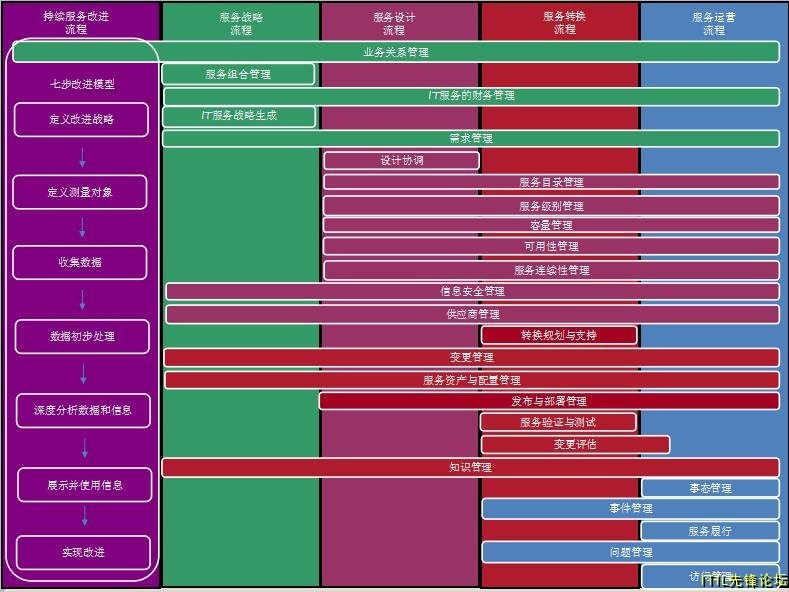Select the 问题管理 bar
The image size is (789, 592).
coord(631,552)
